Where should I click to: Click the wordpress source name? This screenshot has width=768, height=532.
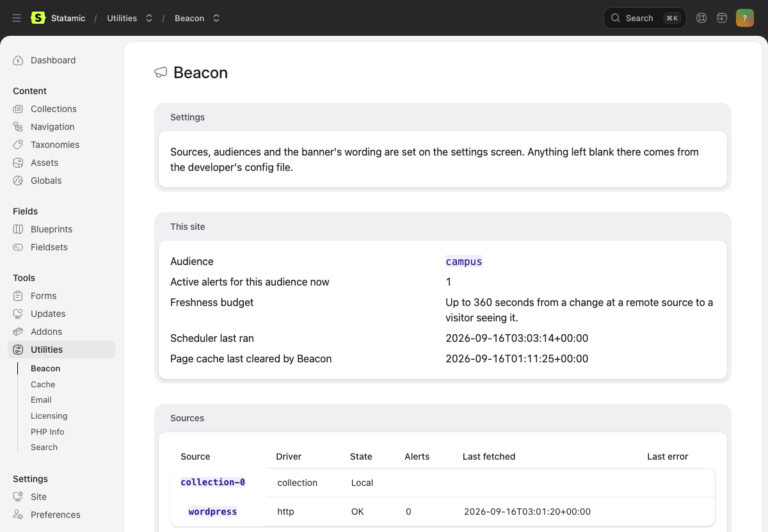212,512
